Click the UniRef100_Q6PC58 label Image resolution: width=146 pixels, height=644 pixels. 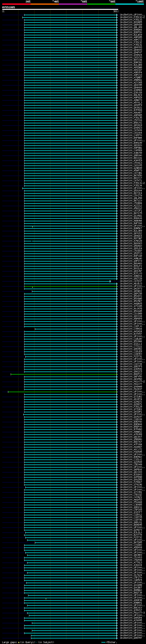click(131, 294)
